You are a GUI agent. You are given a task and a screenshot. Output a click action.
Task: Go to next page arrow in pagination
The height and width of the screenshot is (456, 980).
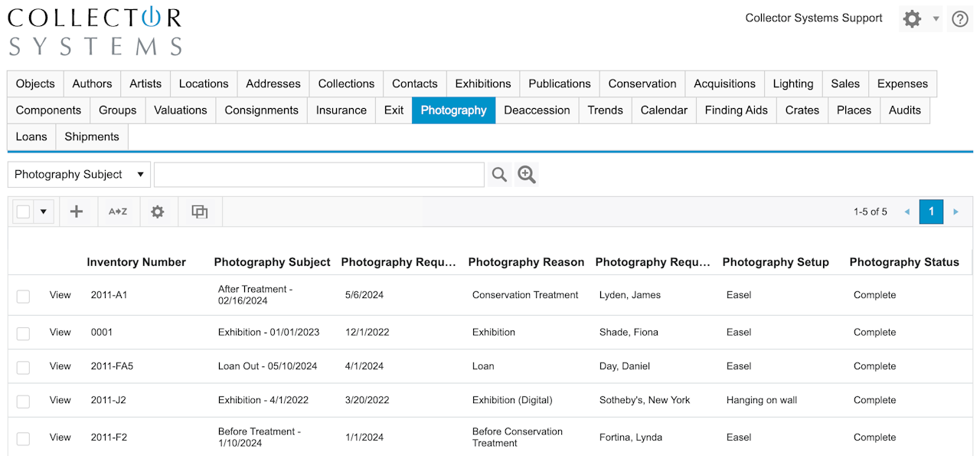coord(955,212)
